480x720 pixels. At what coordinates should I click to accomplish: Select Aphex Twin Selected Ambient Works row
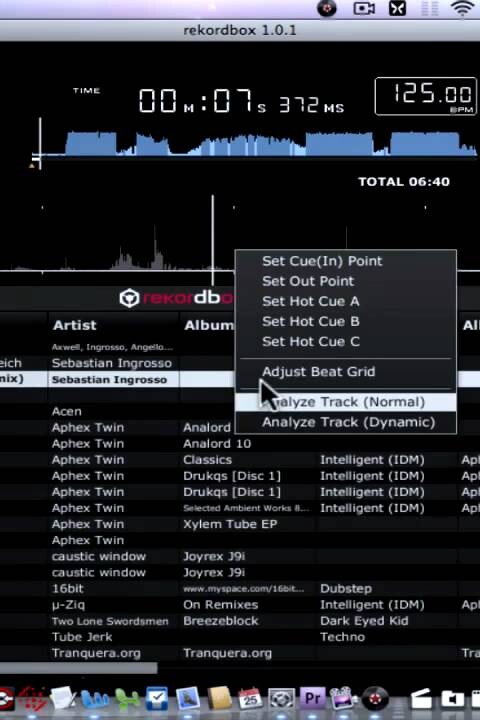240,508
